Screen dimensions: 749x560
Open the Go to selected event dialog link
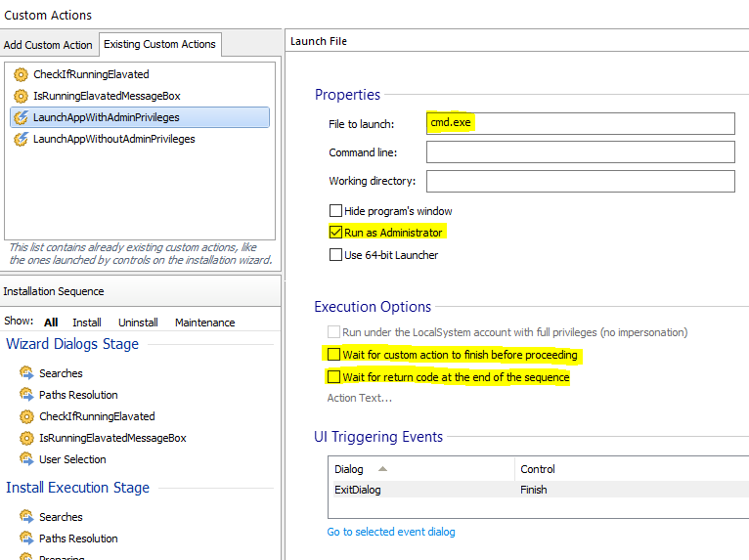point(390,532)
